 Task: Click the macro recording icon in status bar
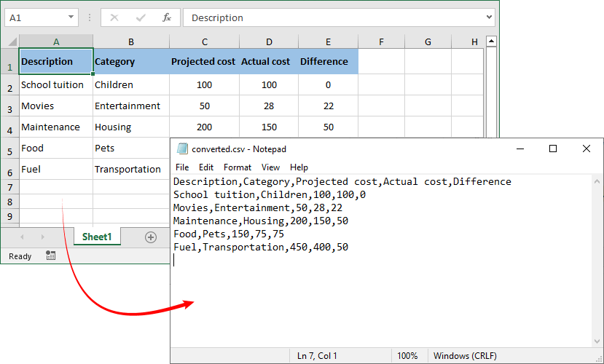(x=50, y=256)
